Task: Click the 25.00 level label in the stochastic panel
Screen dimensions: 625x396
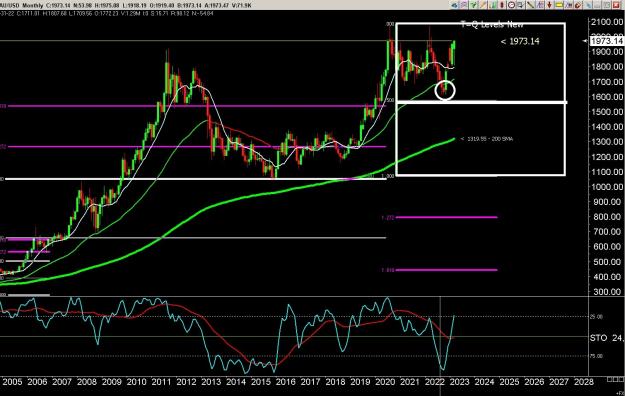Action: pos(596,317)
